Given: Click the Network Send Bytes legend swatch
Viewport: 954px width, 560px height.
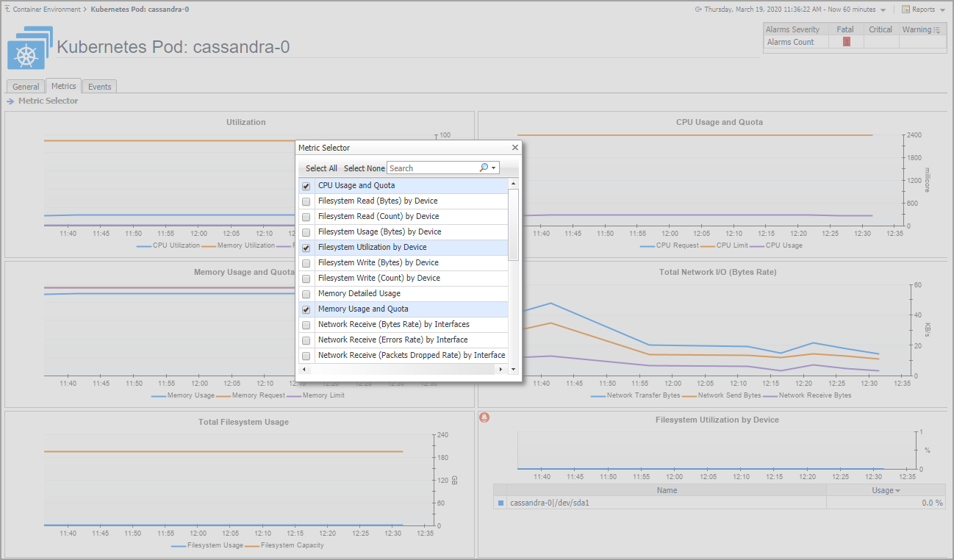Looking at the screenshot, I should point(689,396).
